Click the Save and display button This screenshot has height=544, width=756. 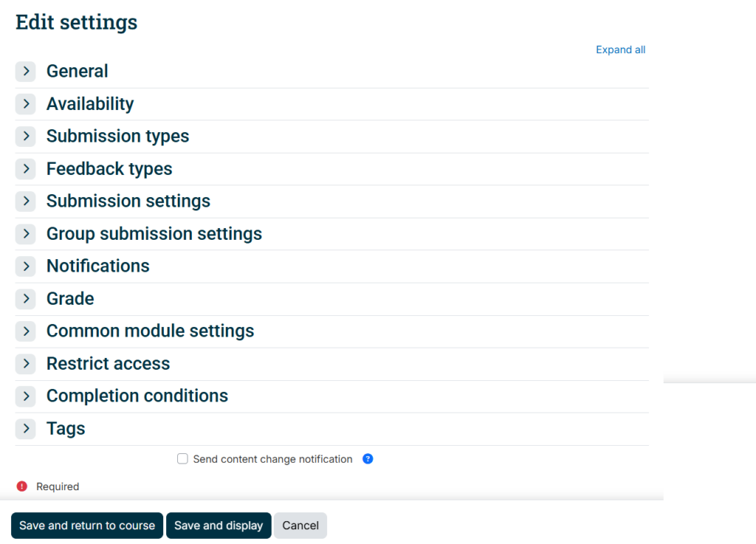(219, 526)
